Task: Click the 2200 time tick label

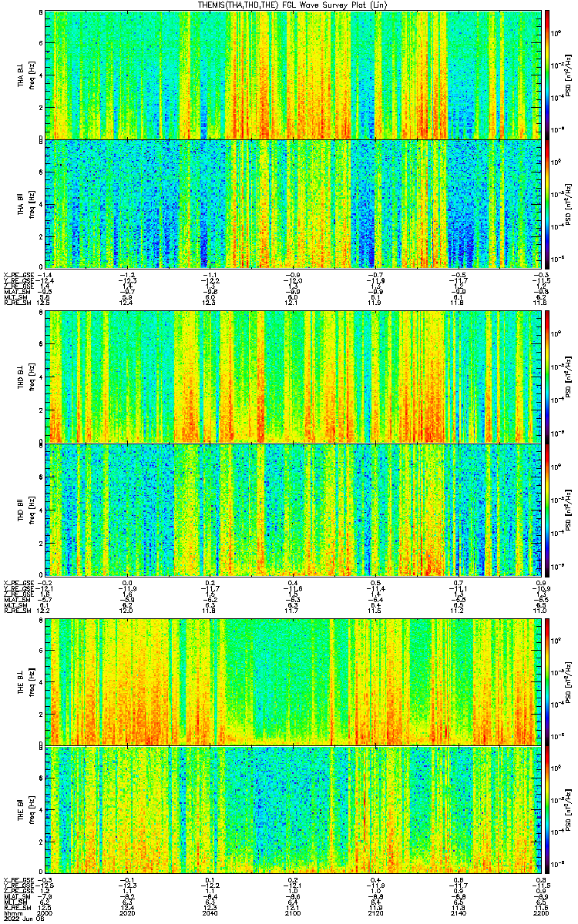Action: [539, 912]
